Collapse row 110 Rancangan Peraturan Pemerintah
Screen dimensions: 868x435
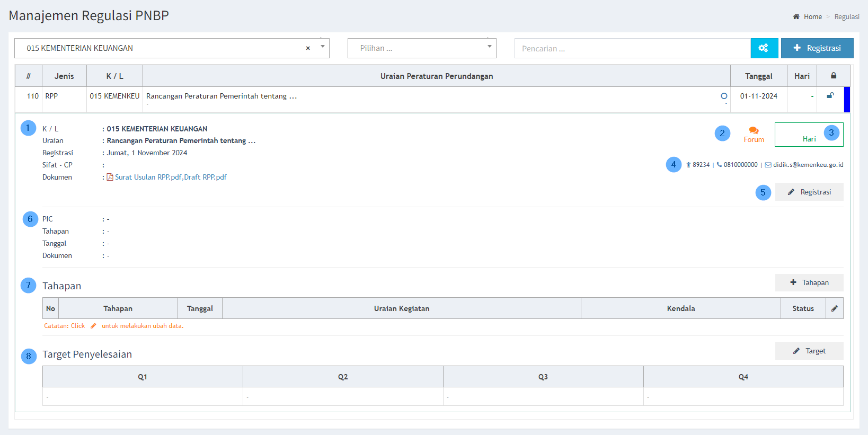click(x=221, y=96)
